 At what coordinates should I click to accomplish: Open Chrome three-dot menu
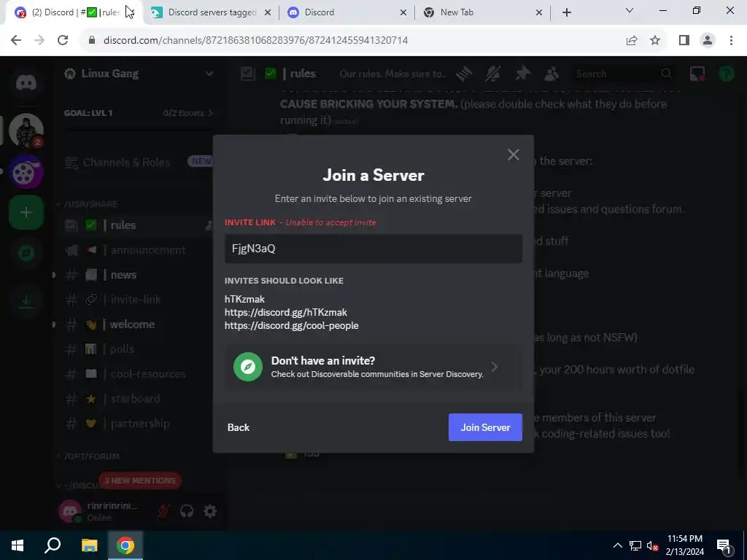[731, 41]
